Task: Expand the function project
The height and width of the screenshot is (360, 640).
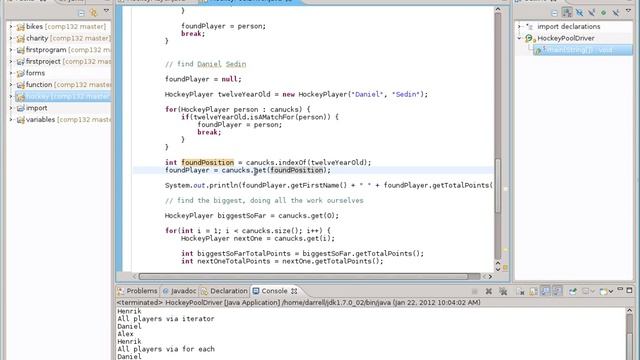Action: 11,85
